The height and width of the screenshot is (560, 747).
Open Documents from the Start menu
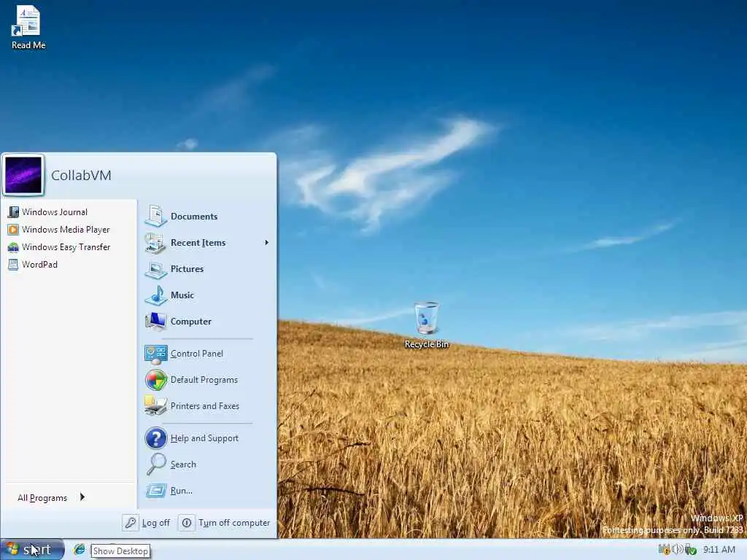(206, 216)
